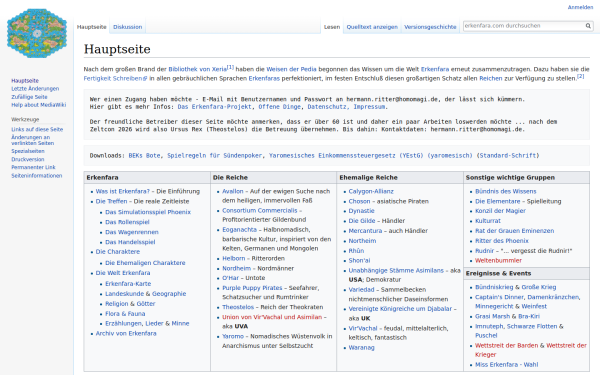Open Unabhängige Stämme Asimilans link
The height and width of the screenshot is (375, 600).
pos(396,271)
